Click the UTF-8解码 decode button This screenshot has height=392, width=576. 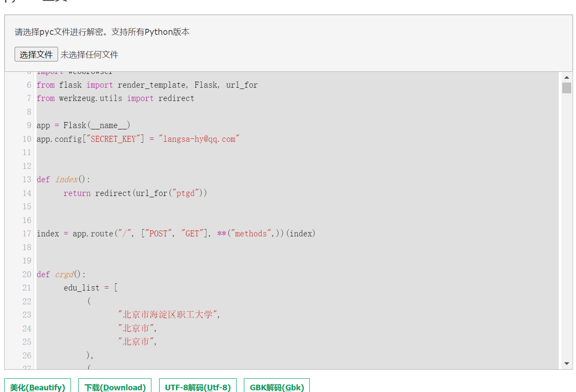click(198, 386)
